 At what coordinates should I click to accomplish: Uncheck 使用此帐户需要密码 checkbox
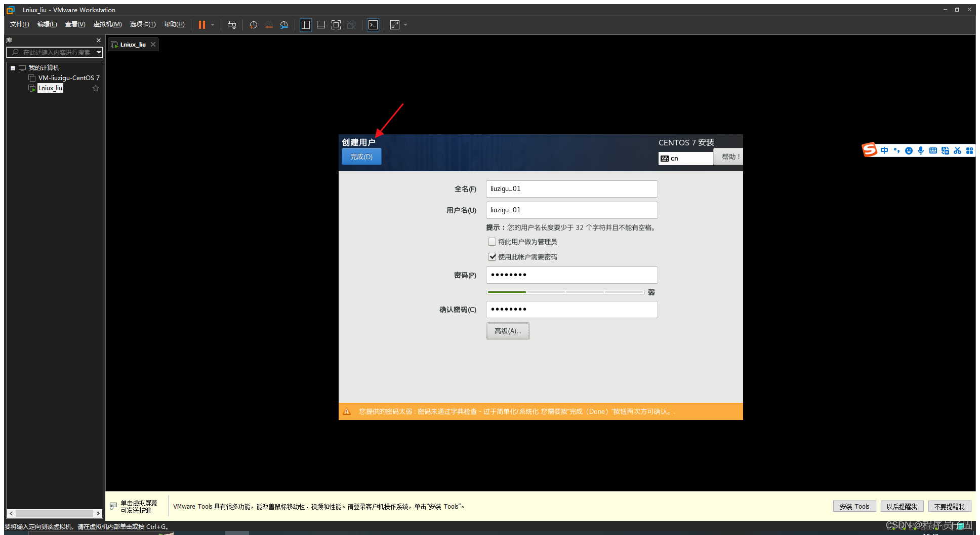tap(492, 257)
